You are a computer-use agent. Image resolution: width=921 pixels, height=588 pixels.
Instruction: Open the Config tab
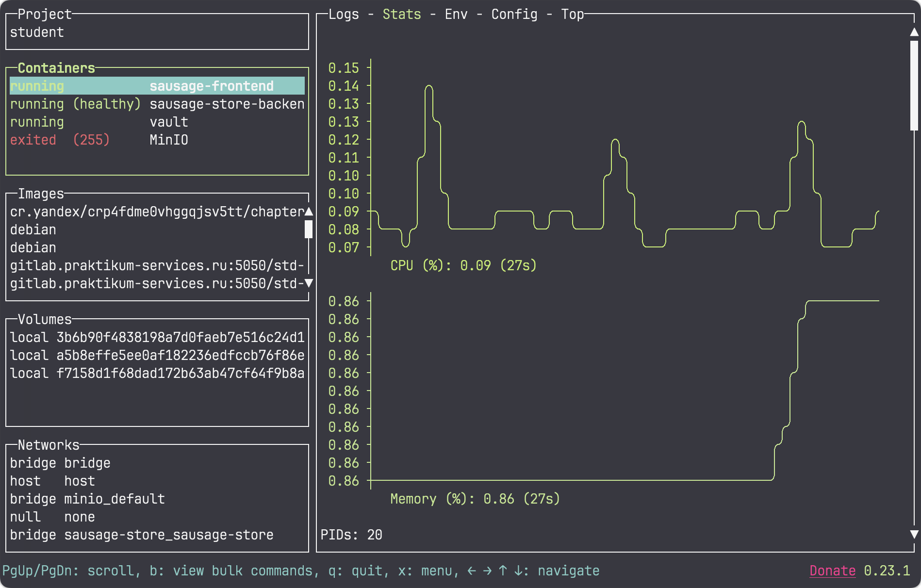(x=514, y=15)
